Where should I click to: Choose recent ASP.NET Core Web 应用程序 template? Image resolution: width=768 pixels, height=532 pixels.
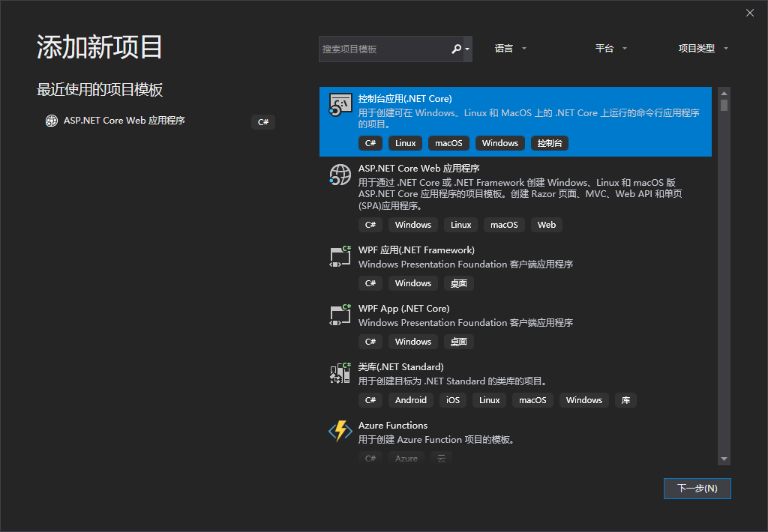pos(124,121)
